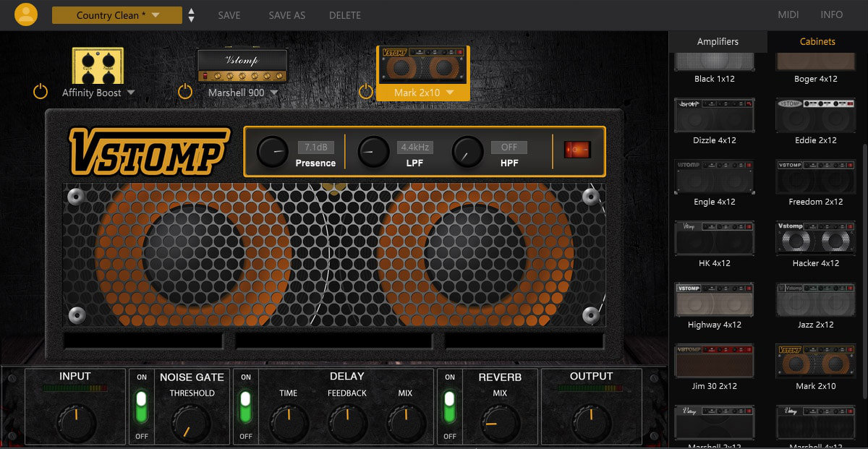Open the MIDI settings
Screen dimensions: 868x449
(788, 14)
